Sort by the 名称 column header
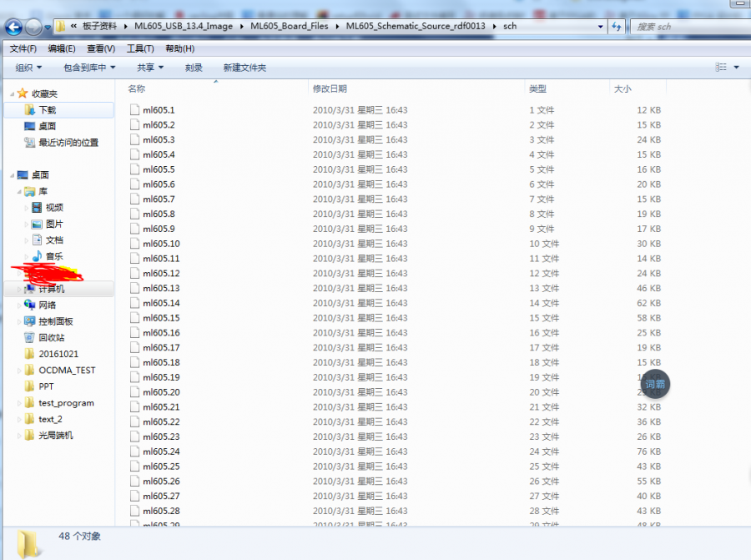 (x=137, y=89)
